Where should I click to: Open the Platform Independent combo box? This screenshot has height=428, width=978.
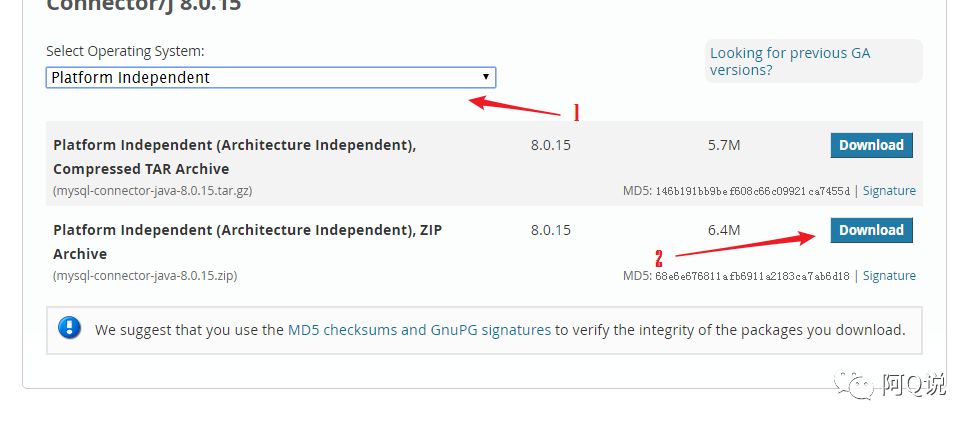point(270,77)
